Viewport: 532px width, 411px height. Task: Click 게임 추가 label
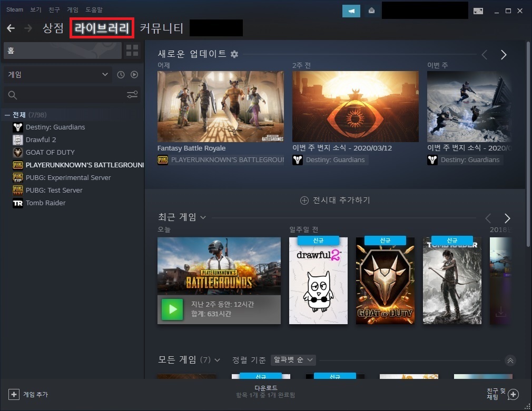(x=36, y=394)
